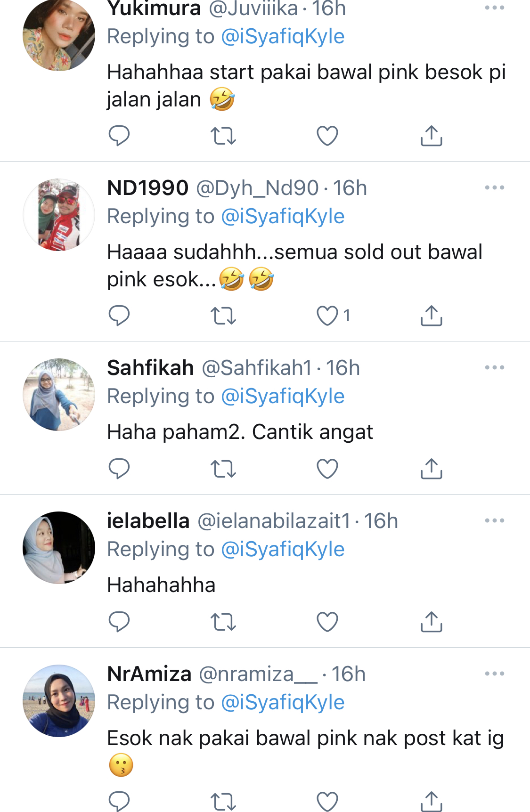530x812 pixels.
Task: Open Sahfikah's profile picture
Action: 59,395
